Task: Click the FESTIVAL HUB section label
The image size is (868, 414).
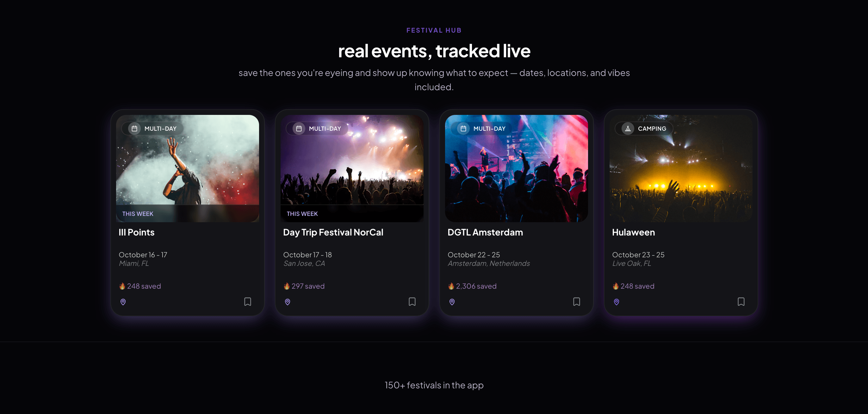Action: (x=434, y=30)
